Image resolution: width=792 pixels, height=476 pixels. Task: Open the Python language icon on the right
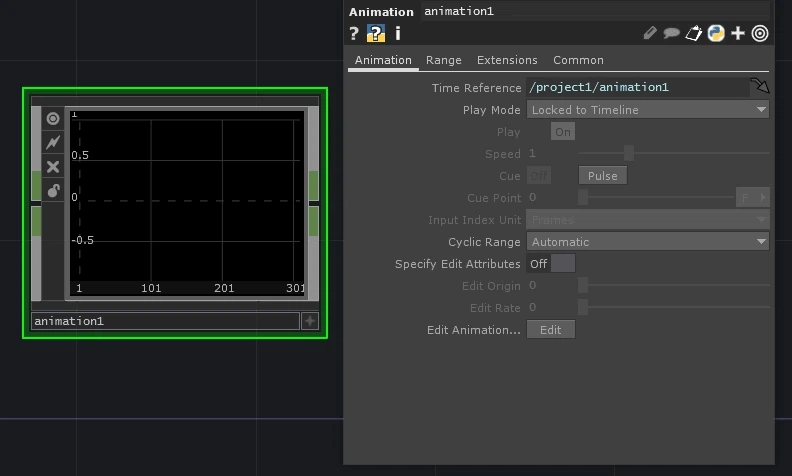[716, 33]
